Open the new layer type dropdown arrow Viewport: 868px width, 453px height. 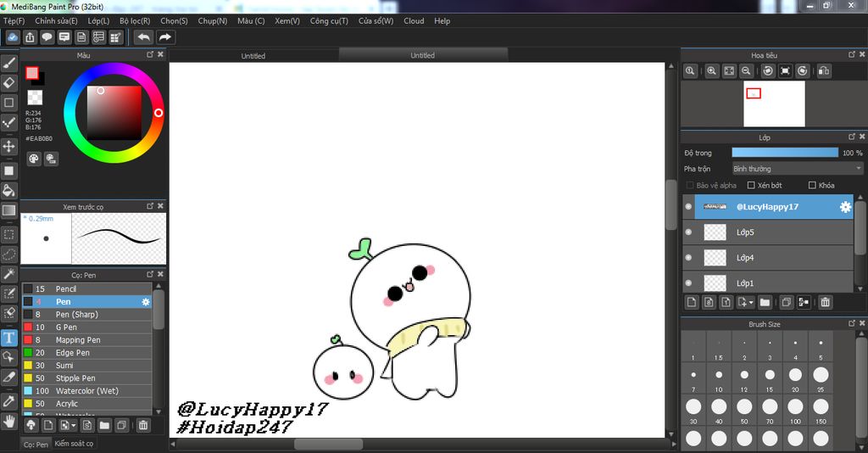[751, 302]
